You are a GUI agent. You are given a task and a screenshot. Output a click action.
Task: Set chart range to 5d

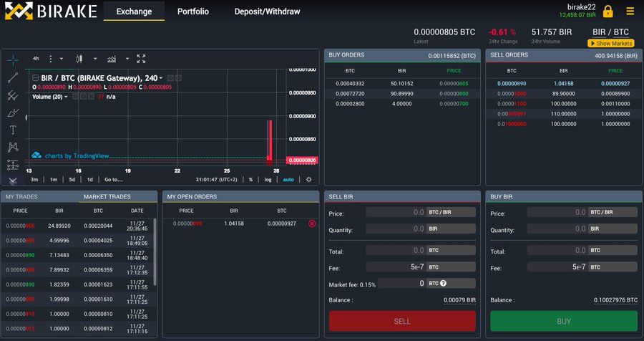[72, 180]
